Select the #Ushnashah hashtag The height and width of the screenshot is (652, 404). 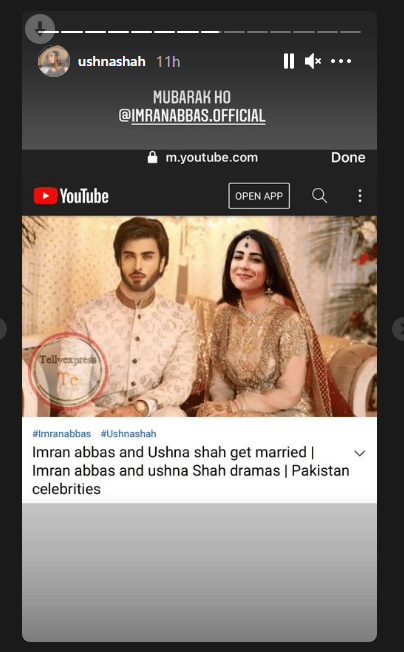(x=128, y=434)
